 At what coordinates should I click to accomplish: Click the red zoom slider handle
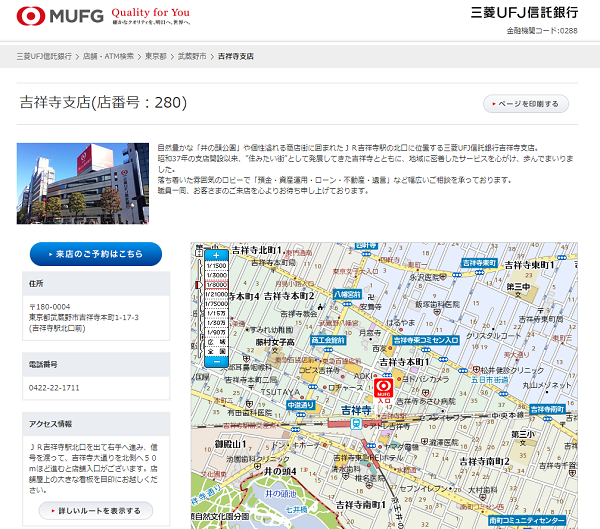[199, 285]
